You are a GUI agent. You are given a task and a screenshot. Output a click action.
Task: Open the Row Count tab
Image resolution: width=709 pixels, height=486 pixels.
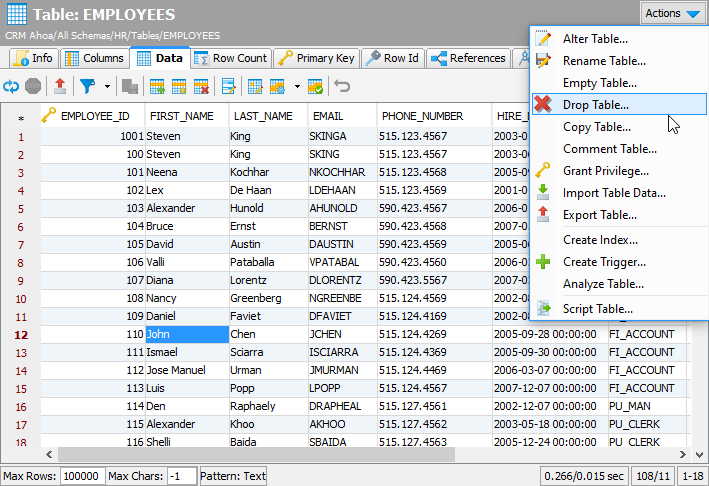(x=231, y=58)
